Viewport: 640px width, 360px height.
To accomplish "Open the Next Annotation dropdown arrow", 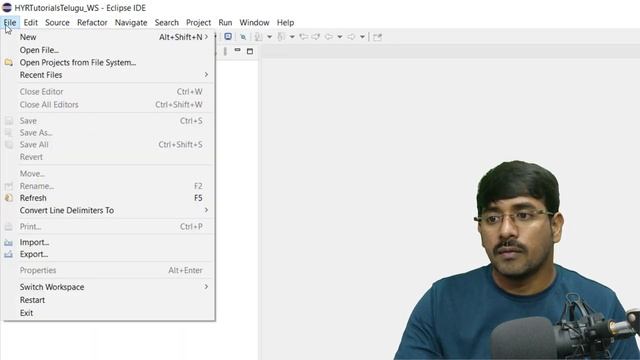I will coord(269,37).
